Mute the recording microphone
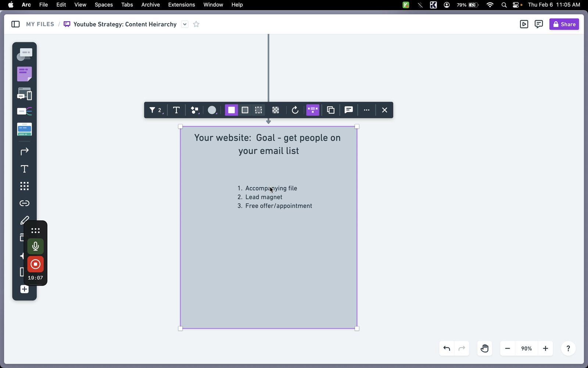This screenshot has width=588, height=368. click(35, 246)
